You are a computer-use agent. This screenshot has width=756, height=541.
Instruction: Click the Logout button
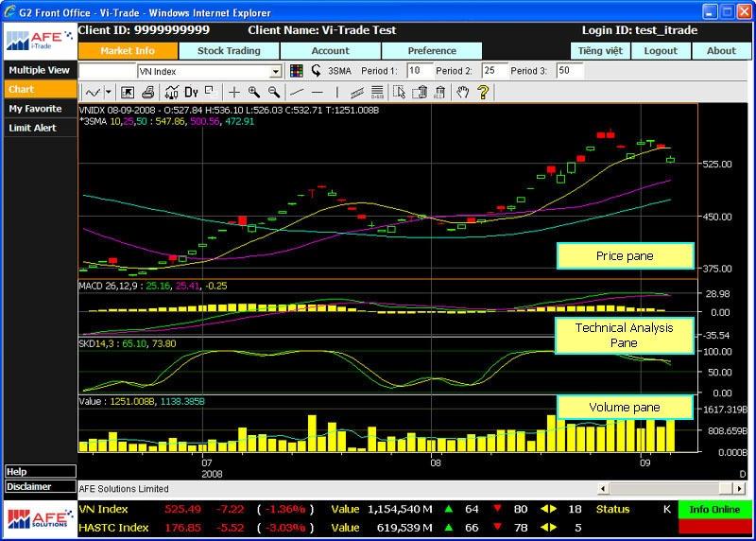pos(661,51)
